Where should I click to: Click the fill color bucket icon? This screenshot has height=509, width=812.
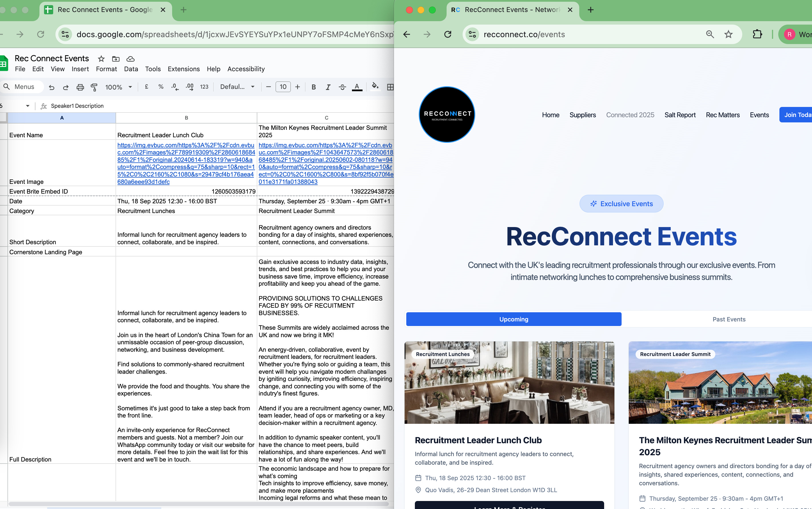[375, 87]
